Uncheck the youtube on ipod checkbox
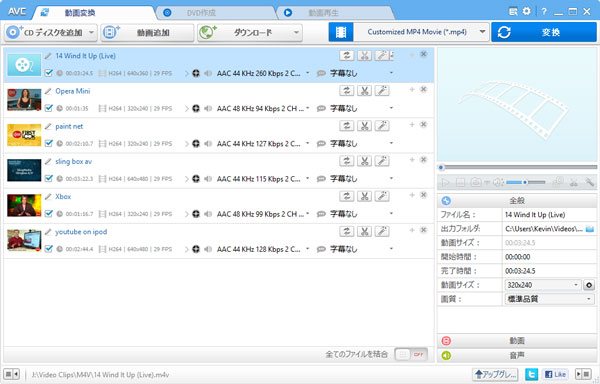 [x=49, y=249]
